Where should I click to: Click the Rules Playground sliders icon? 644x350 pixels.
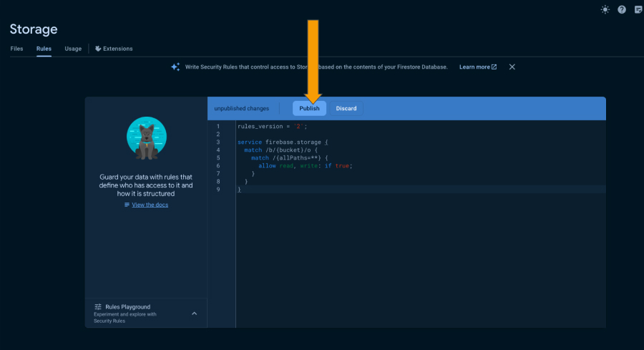pyautogui.click(x=98, y=307)
